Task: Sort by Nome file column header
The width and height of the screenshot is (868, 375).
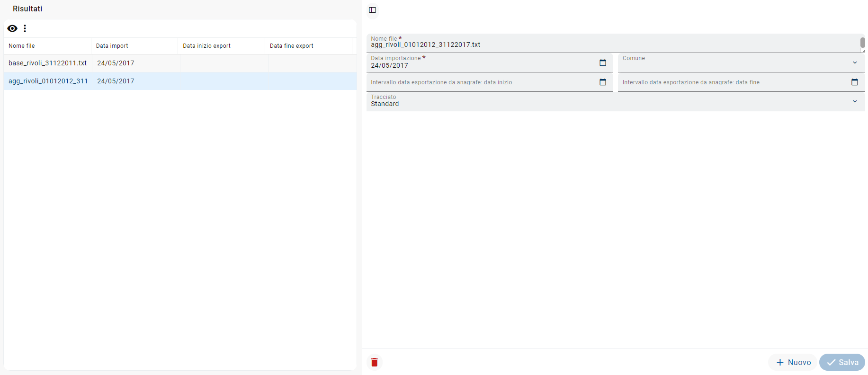Action: click(47, 46)
